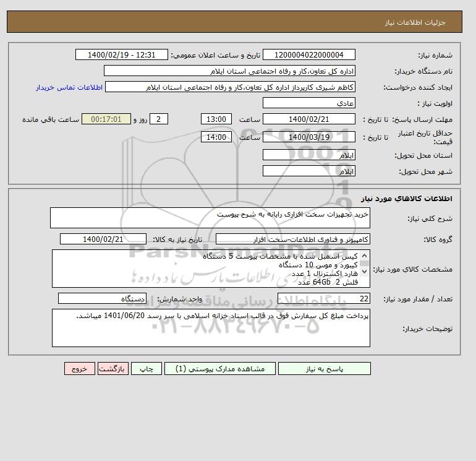Select quantity field showing 22

point(323,298)
